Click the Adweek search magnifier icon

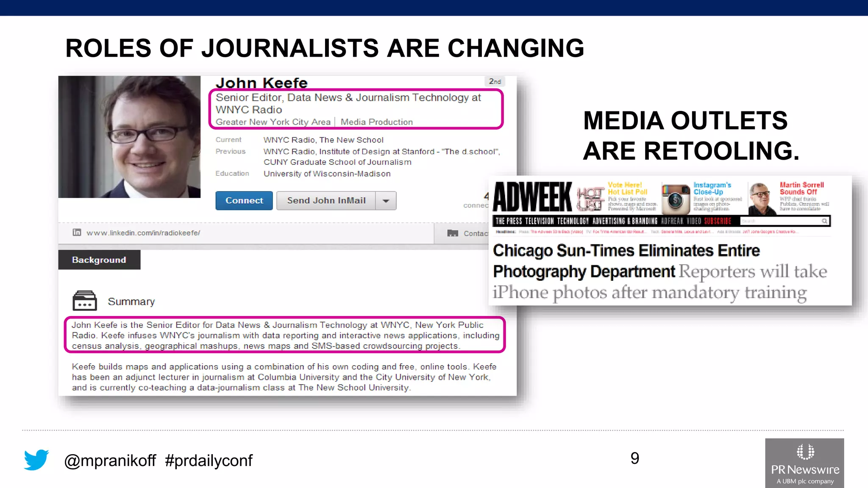tap(824, 221)
